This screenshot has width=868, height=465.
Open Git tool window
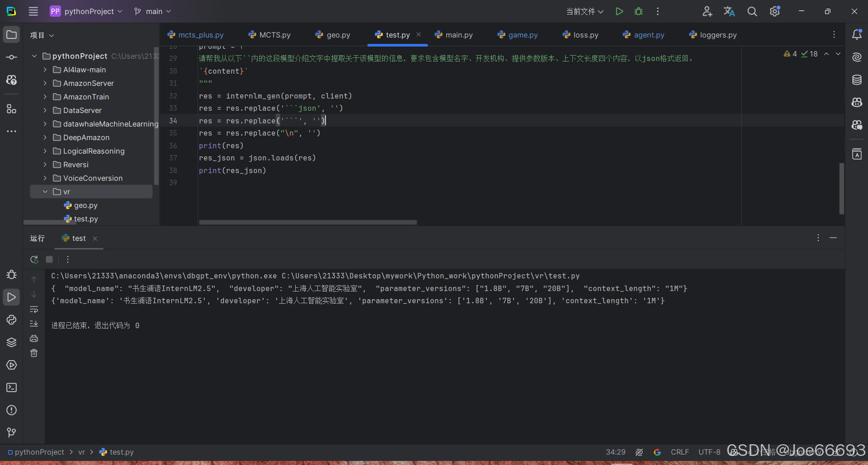tap(12, 432)
